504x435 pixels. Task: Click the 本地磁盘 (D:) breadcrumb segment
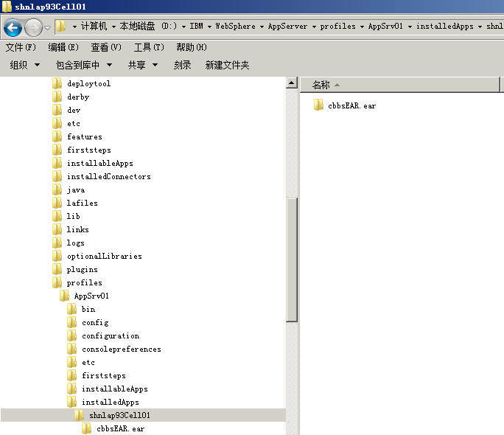pos(148,26)
